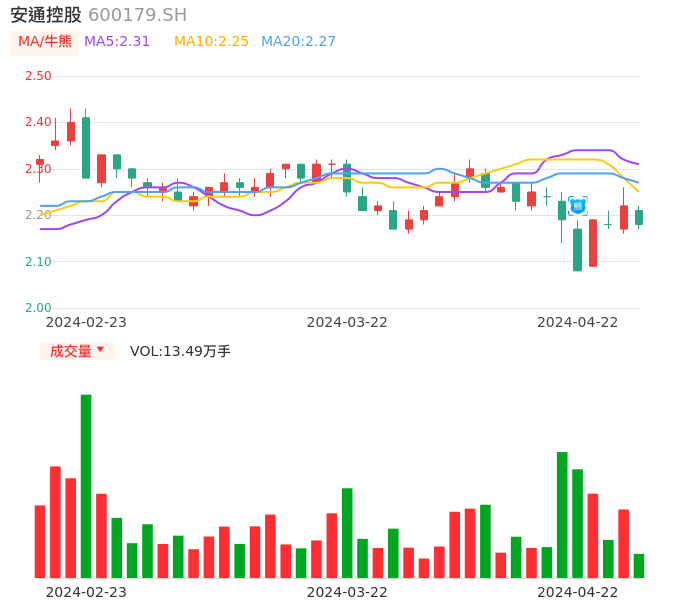This screenshot has height=606, width=686.
Task: Select the 2024-03-22 date on price axis
Action: point(347,322)
